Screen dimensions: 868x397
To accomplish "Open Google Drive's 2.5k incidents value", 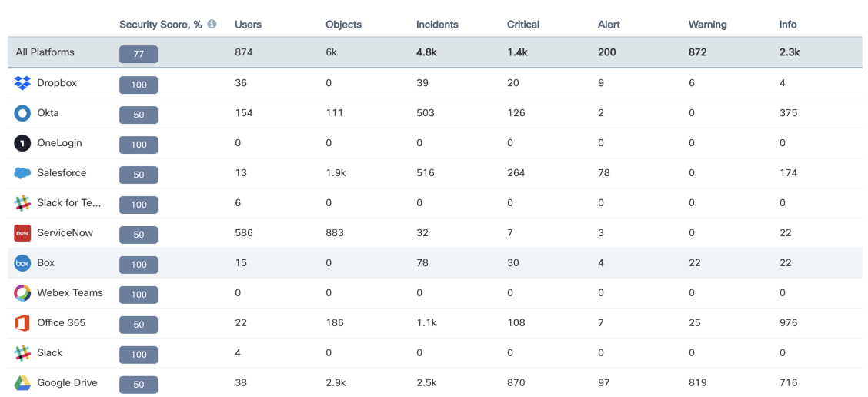I will (x=425, y=382).
